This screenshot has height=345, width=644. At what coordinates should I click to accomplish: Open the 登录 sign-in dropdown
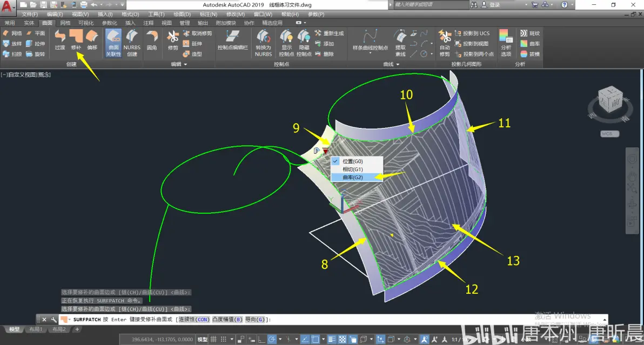point(526,5)
